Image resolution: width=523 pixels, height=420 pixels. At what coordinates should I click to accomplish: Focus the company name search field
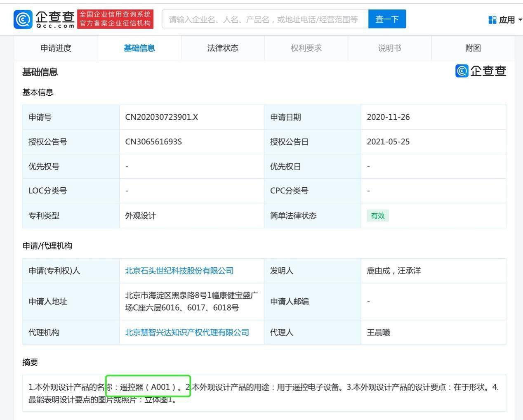tap(265, 19)
